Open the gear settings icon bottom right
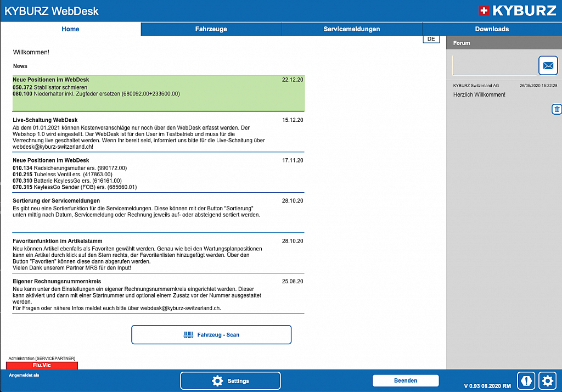Image resolution: width=562 pixels, height=392 pixels. (547, 380)
